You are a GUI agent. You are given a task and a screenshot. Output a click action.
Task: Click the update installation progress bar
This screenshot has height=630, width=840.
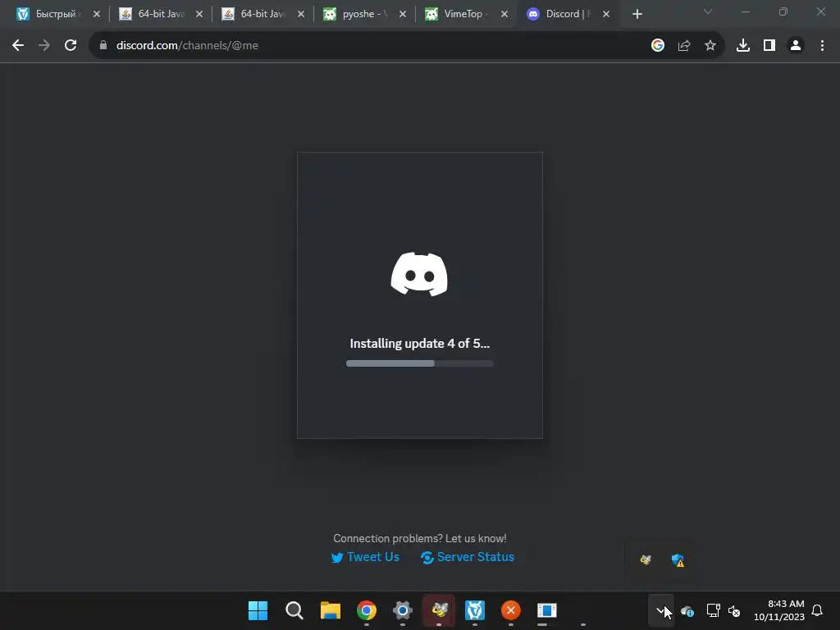(419, 363)
